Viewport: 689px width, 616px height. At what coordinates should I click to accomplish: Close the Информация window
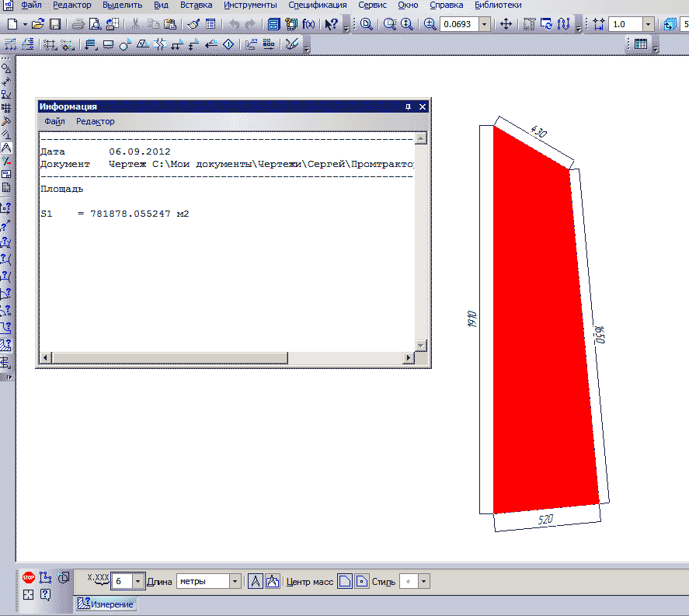tap(423, 106)
